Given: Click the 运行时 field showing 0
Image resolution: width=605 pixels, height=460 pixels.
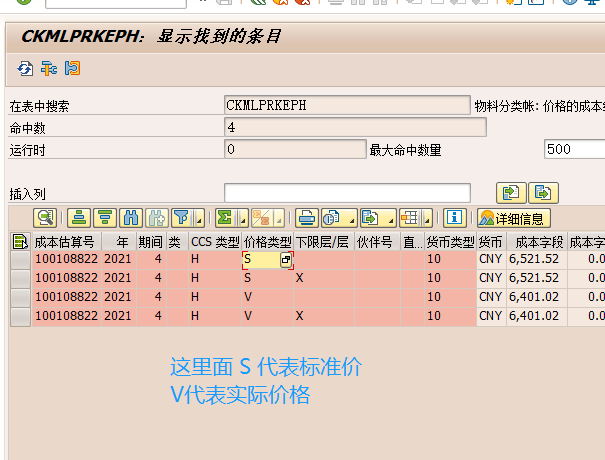Looking at the screenshot, I should pyautogui.click(x=295, y=149).
